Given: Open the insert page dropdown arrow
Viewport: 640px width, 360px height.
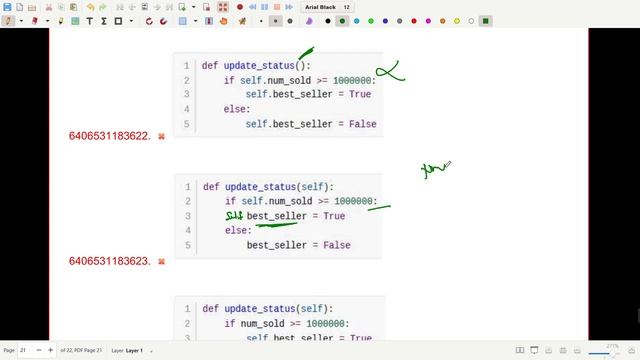Looking at the screenshot, I should point(193,7).
